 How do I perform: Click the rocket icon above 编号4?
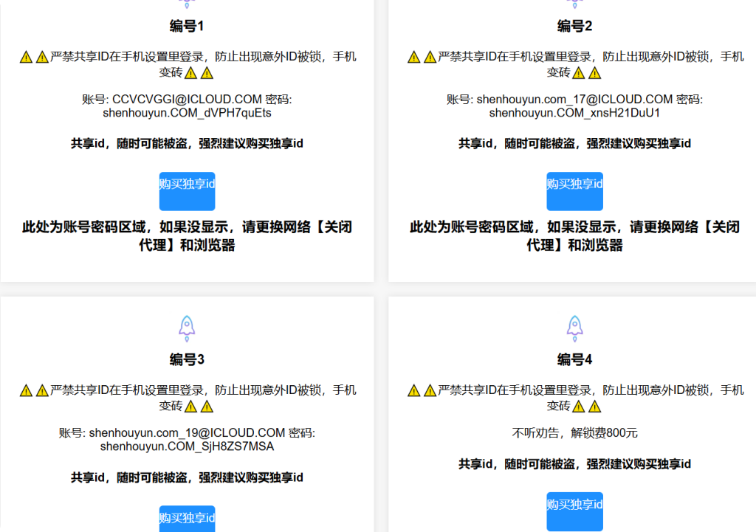pos(574,325)
